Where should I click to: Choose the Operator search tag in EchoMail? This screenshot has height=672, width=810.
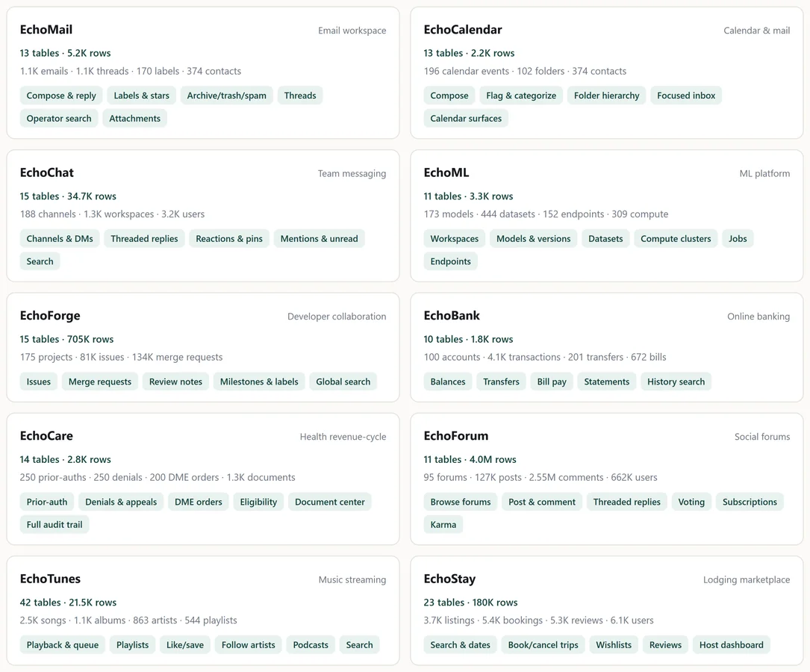59,118
